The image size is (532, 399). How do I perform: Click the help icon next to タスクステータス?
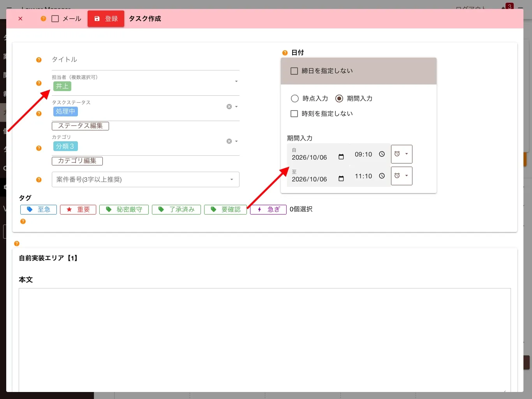[39, 114]
